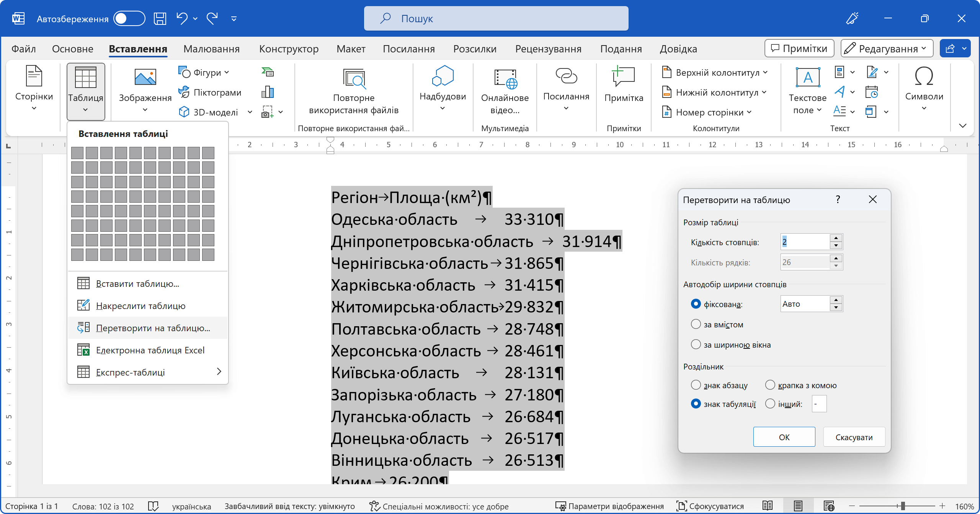Viewport: 980px width, 514px height.
Task: Expand the Верхній колонтитул dropdown
Action: point(715,72)
